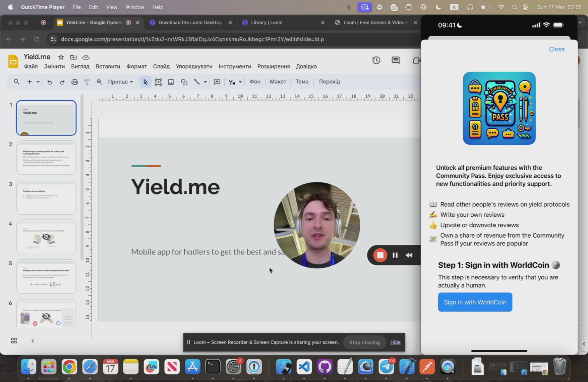The image size is (588, 382).
Task: Collapse the slide filmstrip panel
Action: coord(33,341)
